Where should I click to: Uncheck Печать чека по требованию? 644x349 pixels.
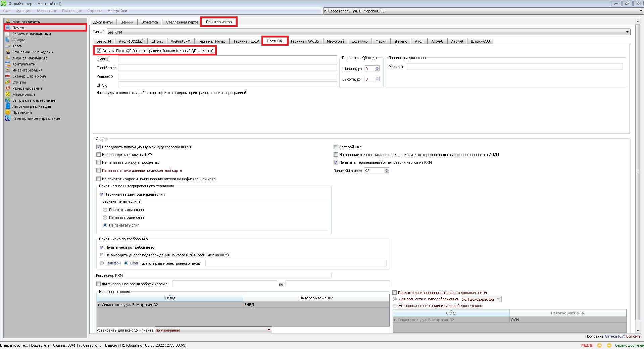[x=102, y=247]
